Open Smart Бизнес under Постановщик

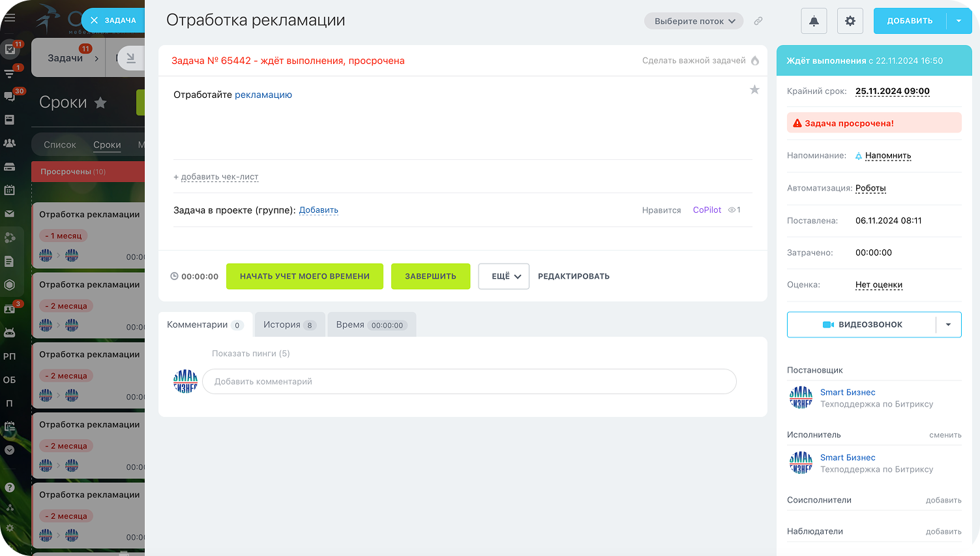pos(848,392)
